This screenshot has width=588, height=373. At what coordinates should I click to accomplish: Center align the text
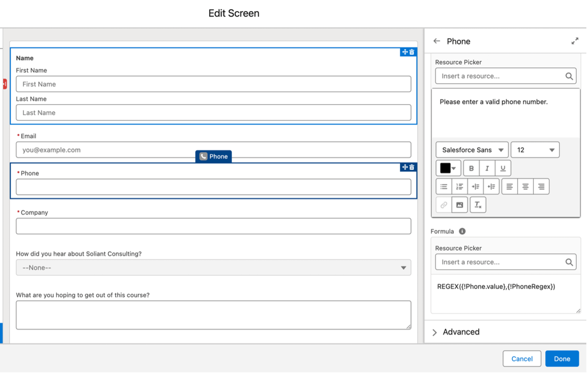pos(526,186)
